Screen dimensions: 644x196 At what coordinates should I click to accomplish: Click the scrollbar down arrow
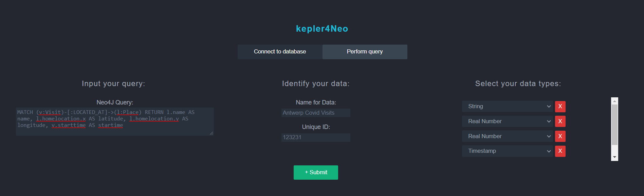pos(614,158)
